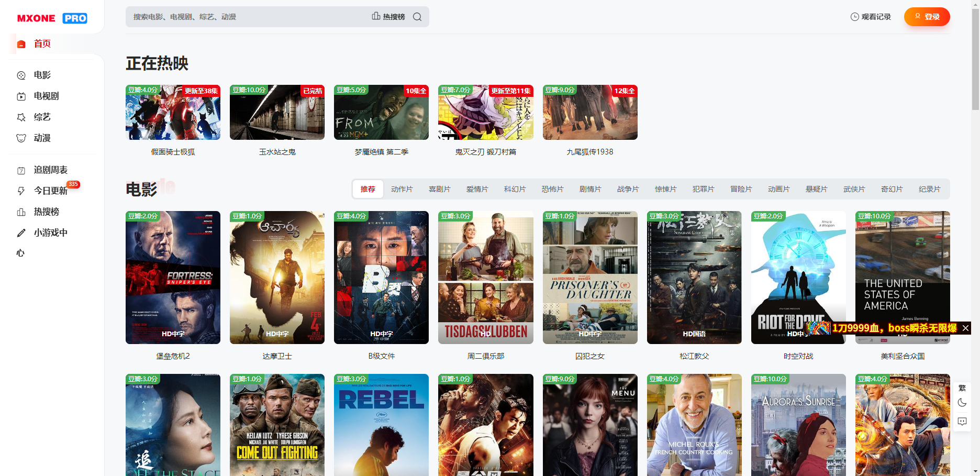Open the 小游戏中 mini games sidebar item
Screen dimensions: 980x476
coord(51,233)
